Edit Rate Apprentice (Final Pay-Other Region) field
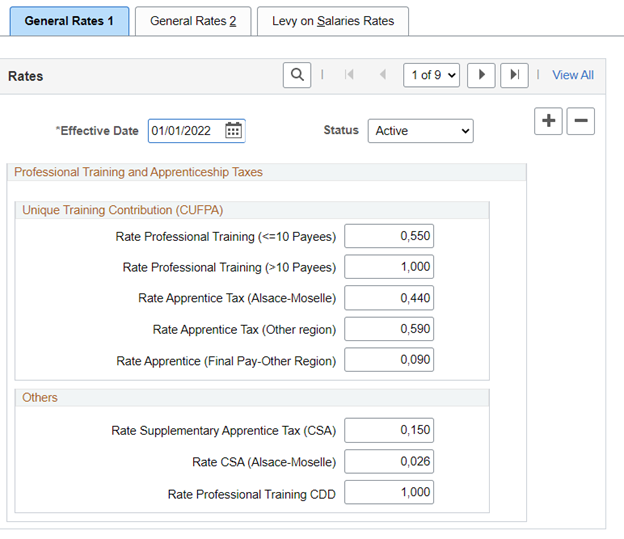 [x=389, y=360]
